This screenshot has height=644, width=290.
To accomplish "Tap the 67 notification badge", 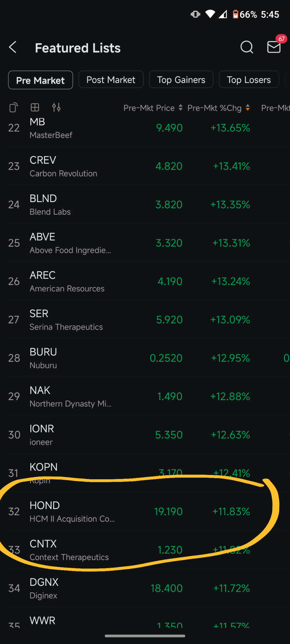I will [x=282, y=39].
